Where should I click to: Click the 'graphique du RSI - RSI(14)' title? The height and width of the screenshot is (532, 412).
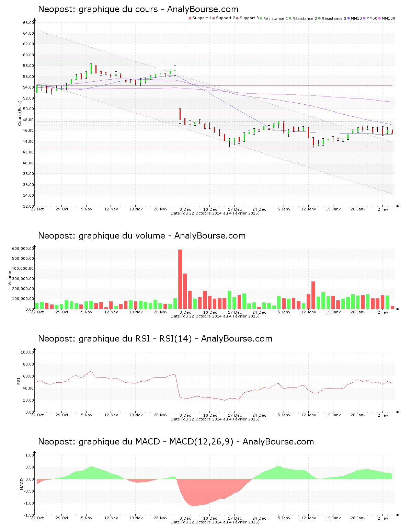click(135, 339)
